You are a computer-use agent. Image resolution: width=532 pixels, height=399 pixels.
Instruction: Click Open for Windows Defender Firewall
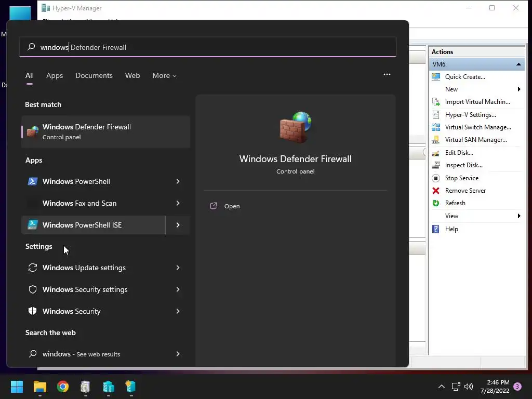[232, 206]
